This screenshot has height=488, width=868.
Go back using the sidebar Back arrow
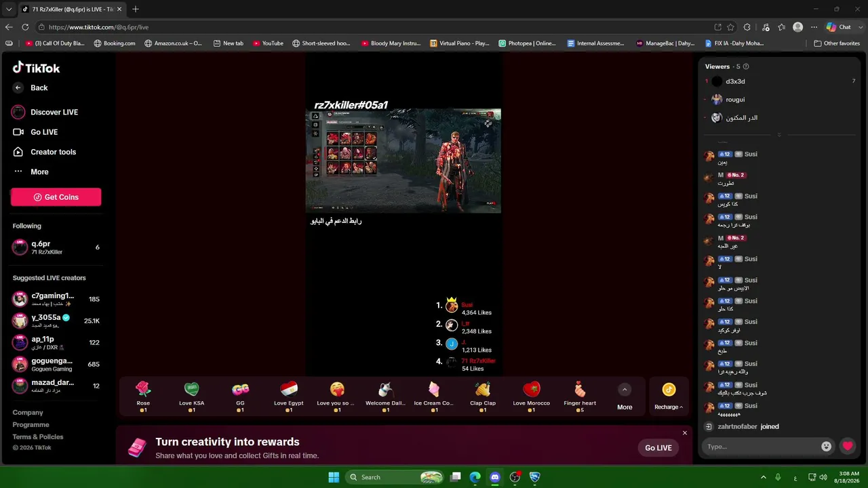tap(18, 87)
